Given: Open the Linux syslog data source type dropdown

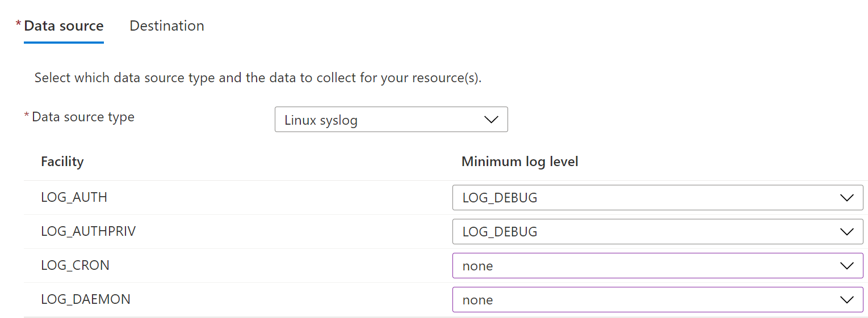Looking at the screenshot, I should click(x=391, y=120).
